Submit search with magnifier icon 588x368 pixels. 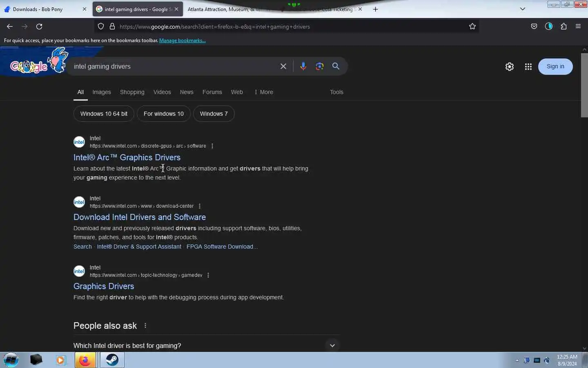pyautogui.click(x=336, y=66)
